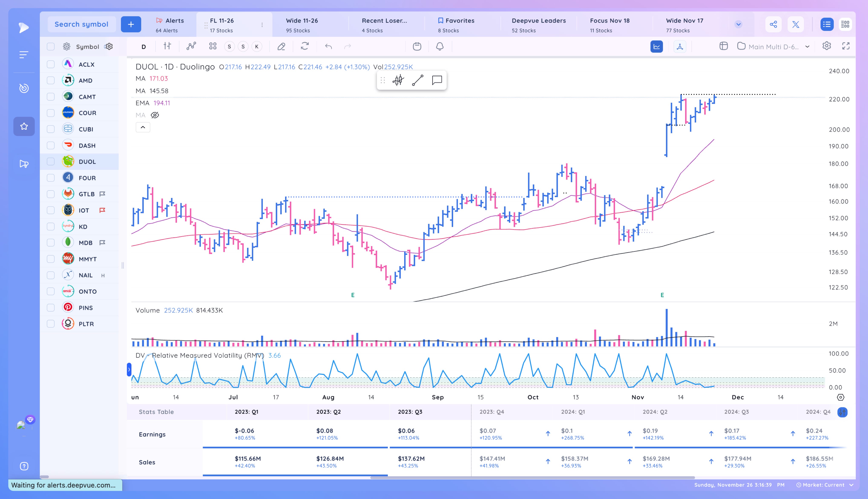Expand the watchlist tabs overflow chevron
The image size is (868, 499).
click(738, 24)
